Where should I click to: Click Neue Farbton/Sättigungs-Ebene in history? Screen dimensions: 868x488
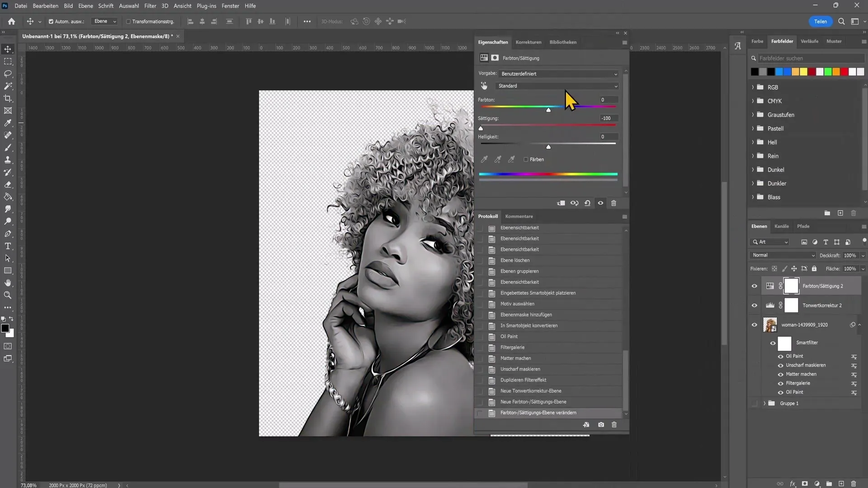tap(533, 402)
